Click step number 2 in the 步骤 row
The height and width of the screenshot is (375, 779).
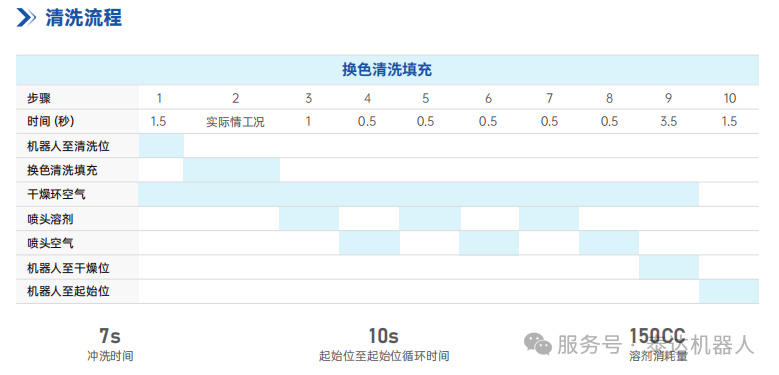coord(235,98)
